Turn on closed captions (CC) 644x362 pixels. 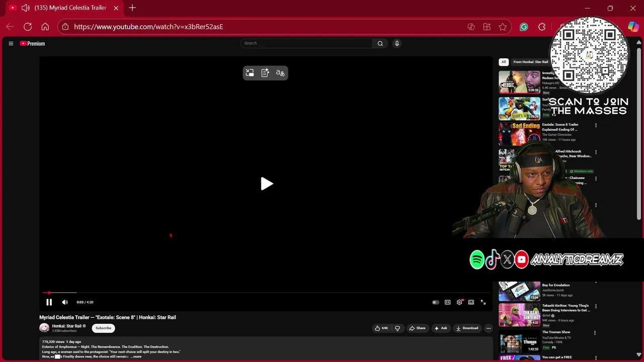pyautogui.click(x=447, y=302)
